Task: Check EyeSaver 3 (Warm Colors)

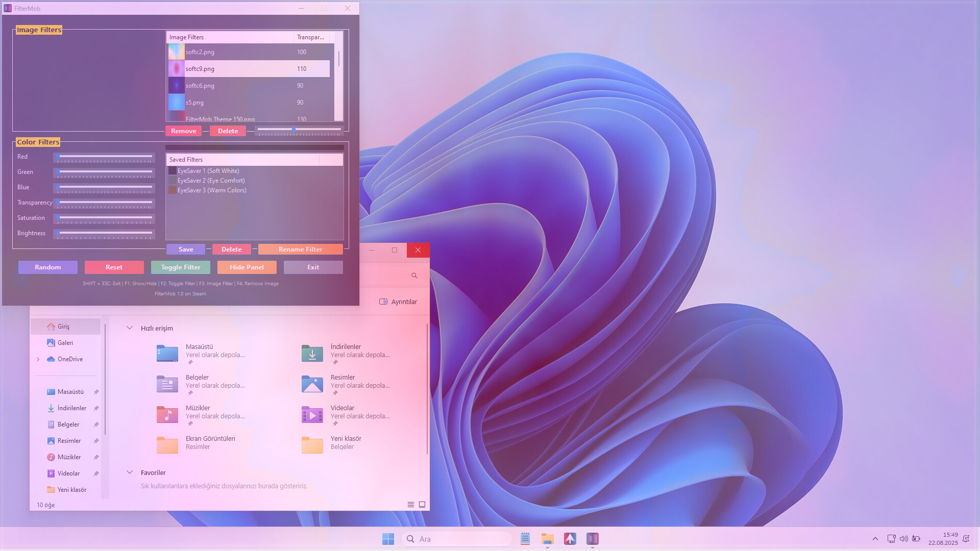Action: 173,190
